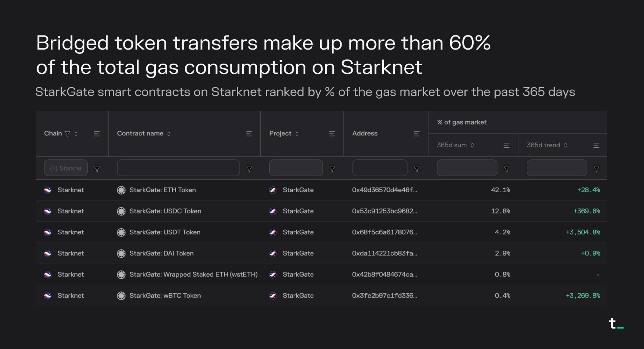Viewport: 644px width, 349px height.
Task: Open the 365d trend column menu icon
Action: 596,145
